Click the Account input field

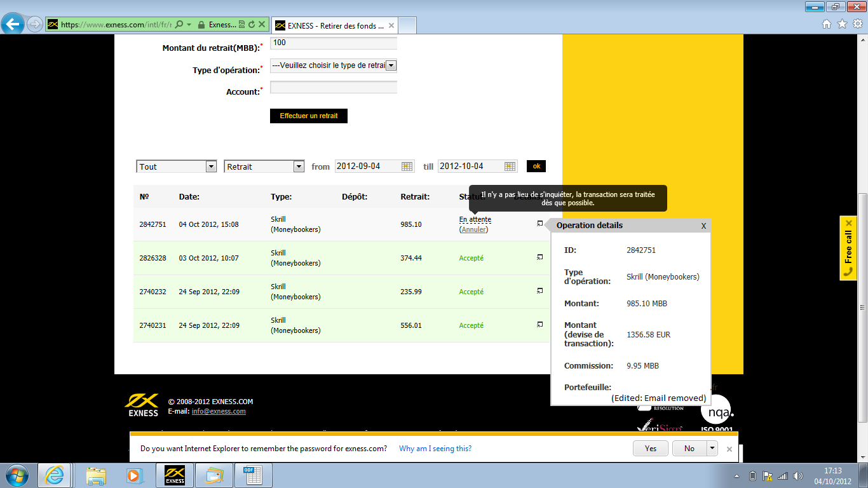click(334, 88)
